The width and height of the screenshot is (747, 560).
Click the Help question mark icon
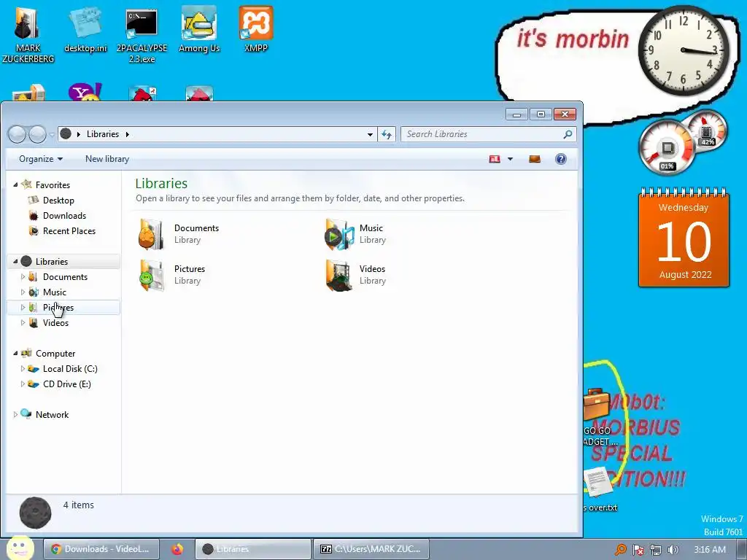point(561,159)
